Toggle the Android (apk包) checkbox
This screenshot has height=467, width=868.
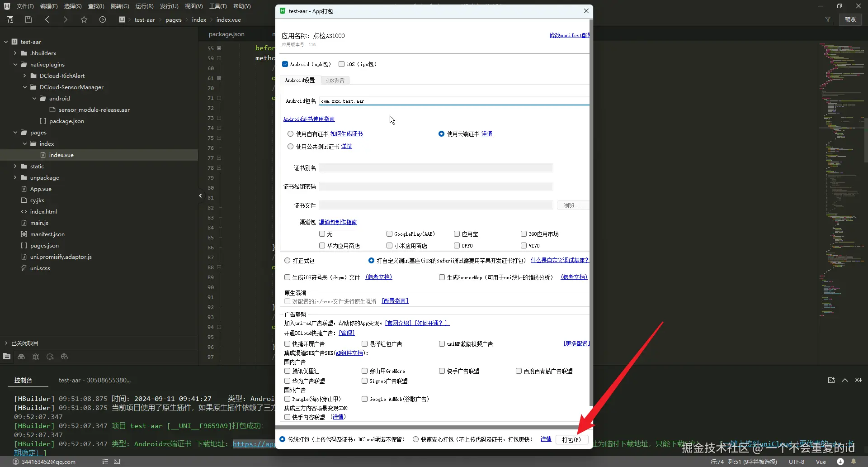pyautogui.click(x=285, y=64)
